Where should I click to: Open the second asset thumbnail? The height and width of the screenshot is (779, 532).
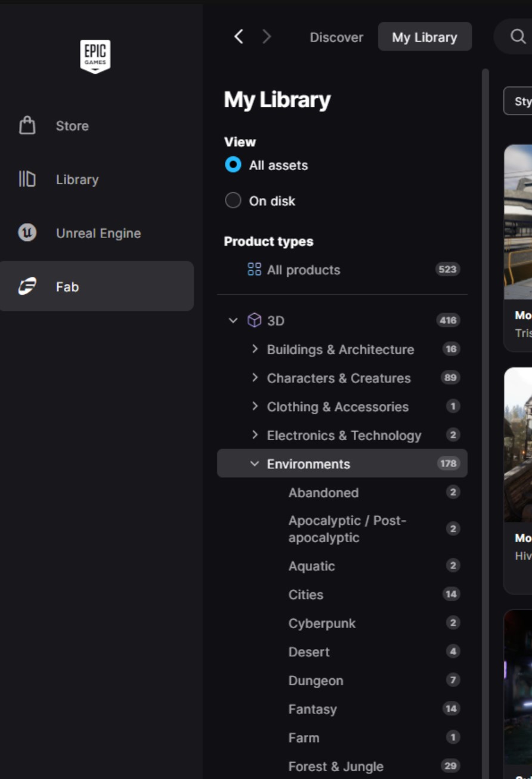(518, 444)
